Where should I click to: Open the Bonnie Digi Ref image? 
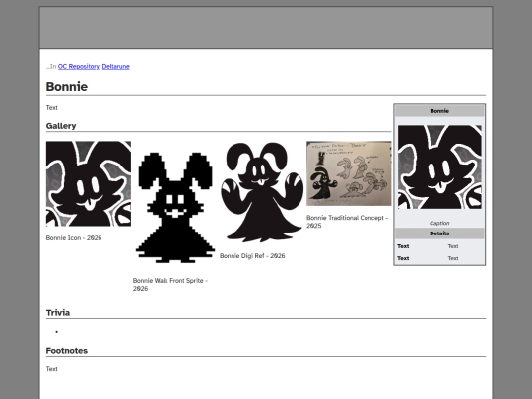262,192
